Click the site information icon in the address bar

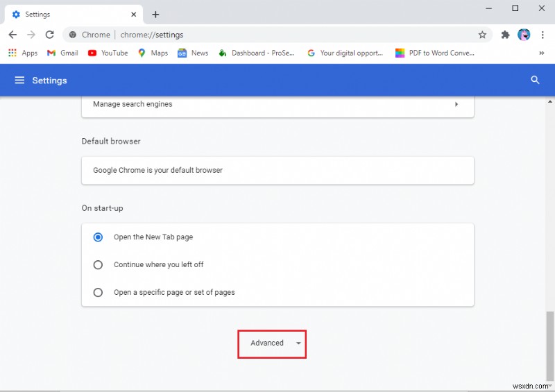tap(73, 35)
